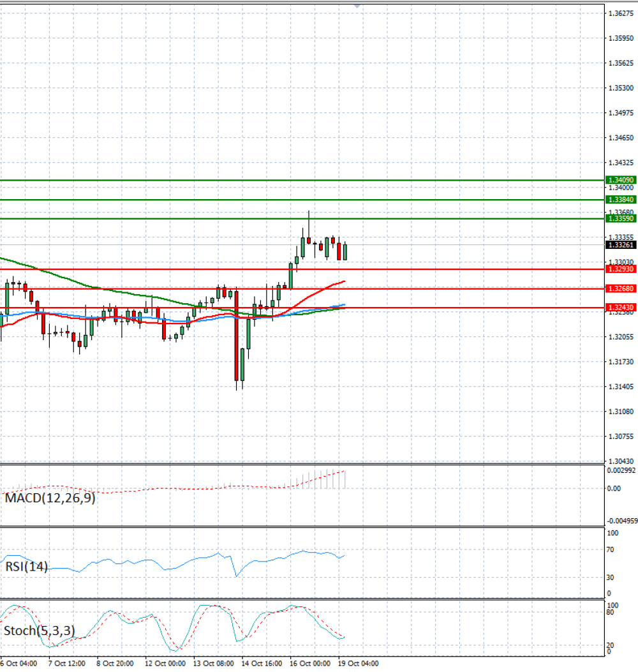
Task: Click the 1.31080 price scale value
Action: pos(621,412)
